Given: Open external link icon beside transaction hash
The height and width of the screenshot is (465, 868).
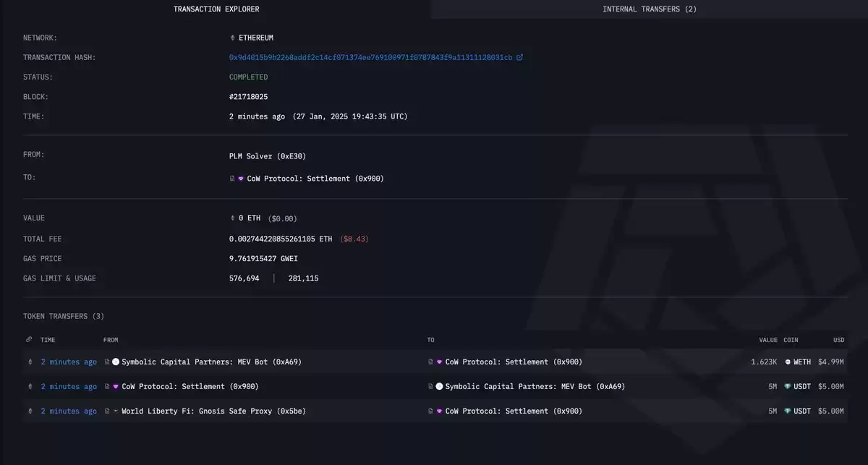Looking at the screenshot, I should [519, 57].
